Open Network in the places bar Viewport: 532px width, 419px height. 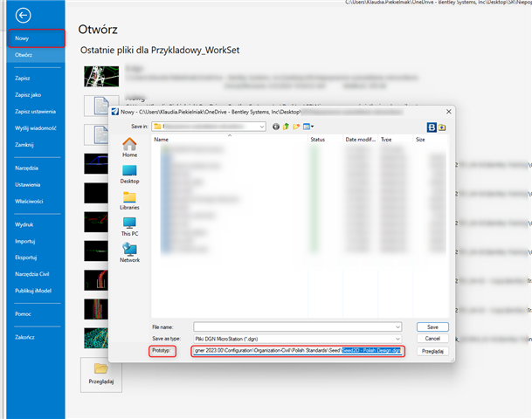(129, 253)
